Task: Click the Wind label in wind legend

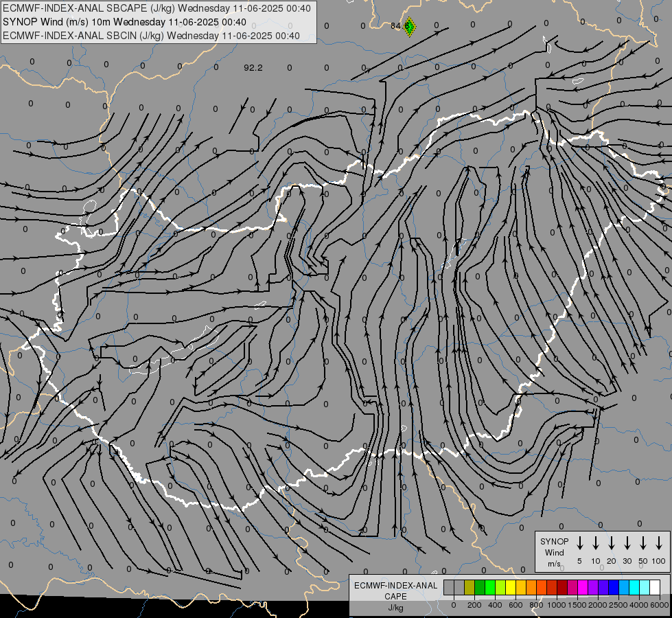Action: pyautogui.click(x=554, y=552)
